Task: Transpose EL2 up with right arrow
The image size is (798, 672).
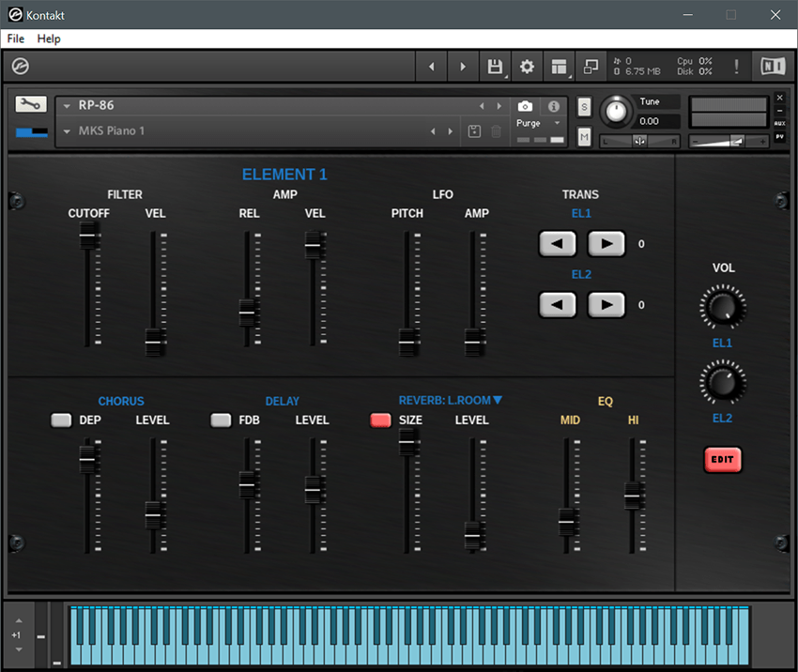Action: 606,305
